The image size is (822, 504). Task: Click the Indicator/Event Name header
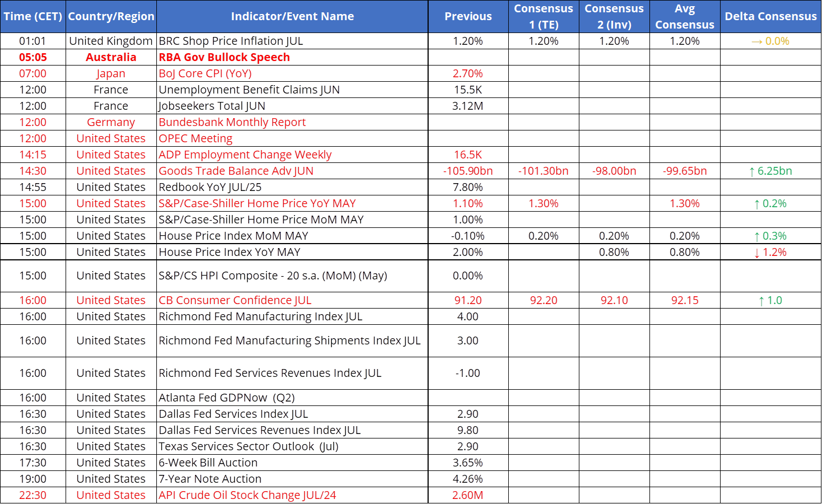point(292,16)
